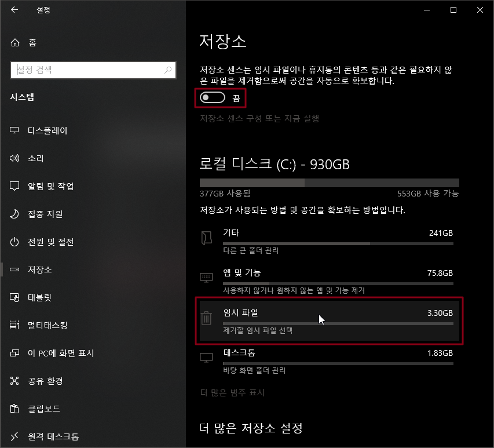
Task: Click the 설정 검색 search field
Action: click(93, 70)
